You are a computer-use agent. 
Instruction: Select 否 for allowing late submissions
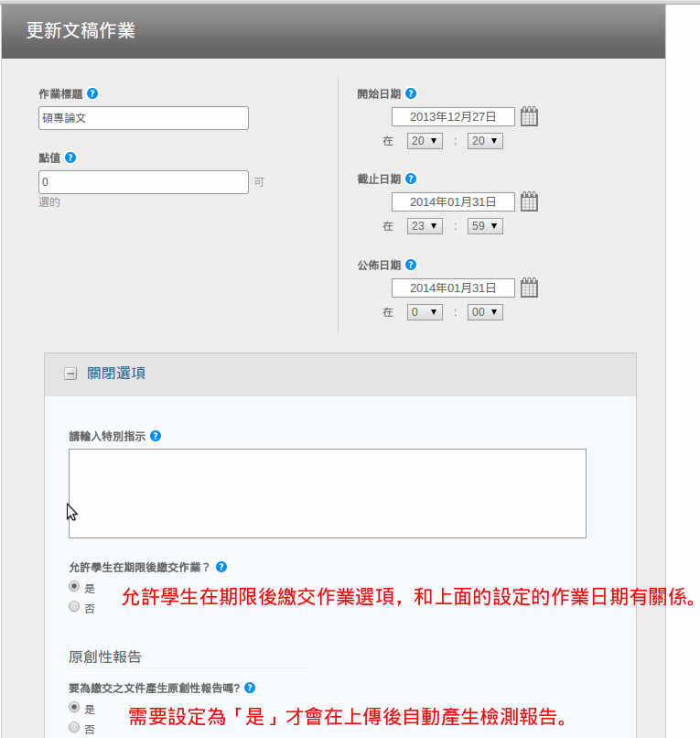[74, 606]
